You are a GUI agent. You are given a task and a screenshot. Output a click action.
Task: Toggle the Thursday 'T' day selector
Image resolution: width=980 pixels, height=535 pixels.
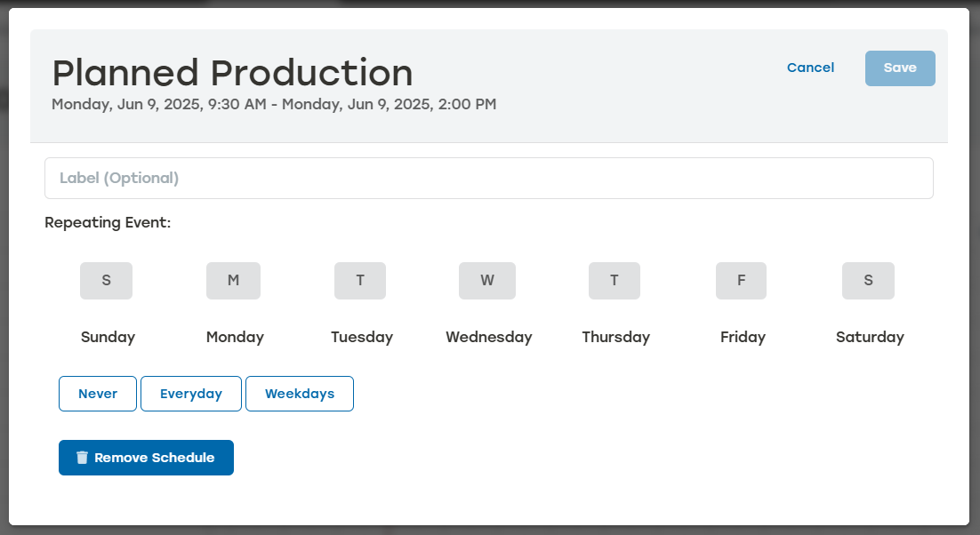click(614, 280)
